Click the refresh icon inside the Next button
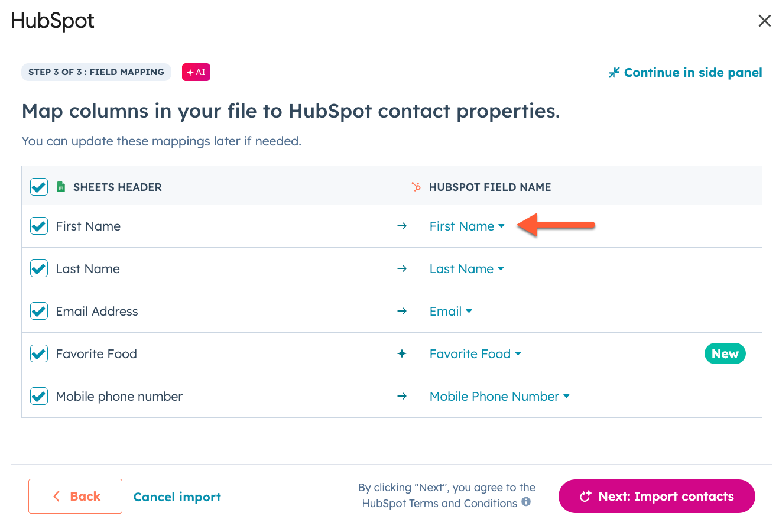Image resolution: width=779 pixels, height=532 pixels. (x=585, y=497)
